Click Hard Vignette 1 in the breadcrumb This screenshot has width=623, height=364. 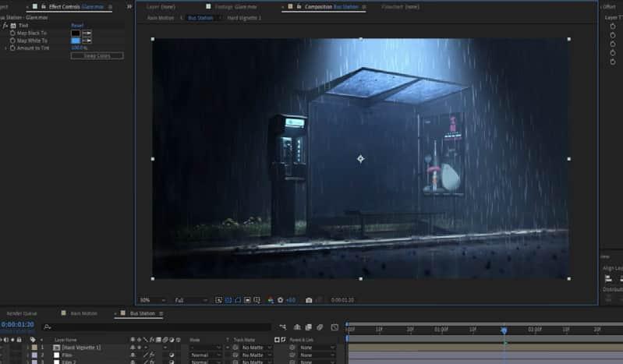(244, 18)
